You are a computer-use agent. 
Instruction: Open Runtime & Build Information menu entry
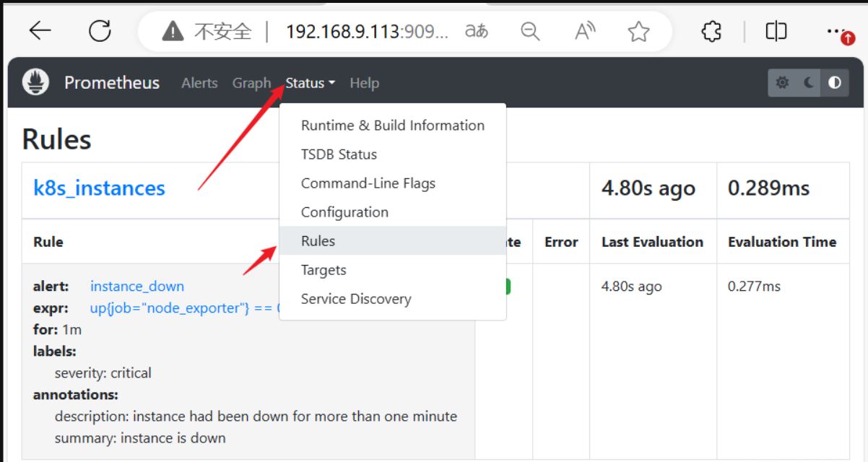393,125
